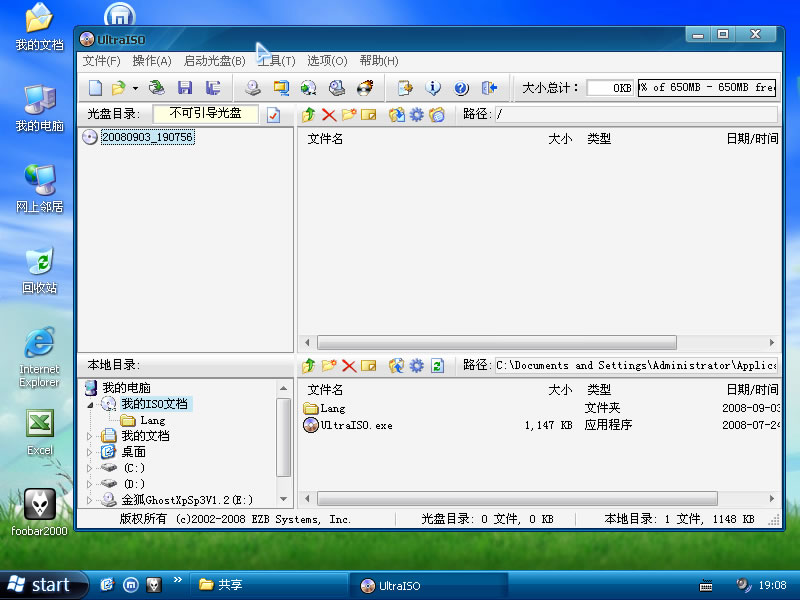Sort disc image files by 类型 column
The height and width of the screenshot is (600, 800).
pos(599,139)
